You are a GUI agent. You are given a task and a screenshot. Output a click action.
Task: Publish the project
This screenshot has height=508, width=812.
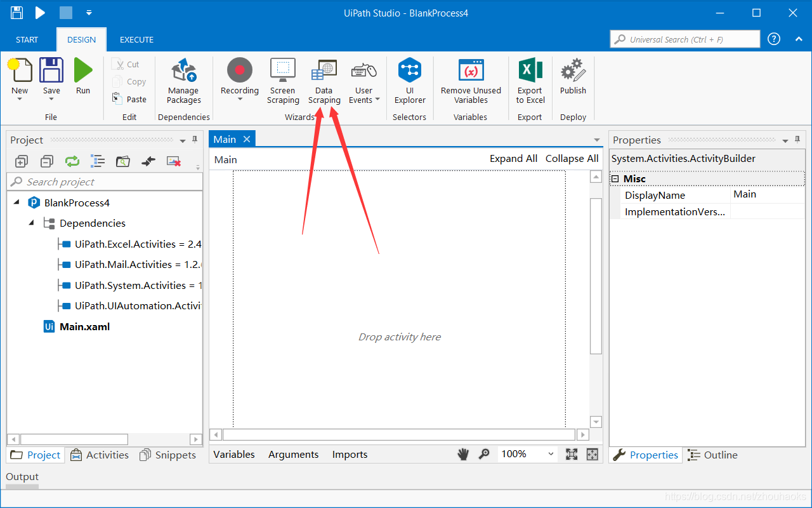573,76
